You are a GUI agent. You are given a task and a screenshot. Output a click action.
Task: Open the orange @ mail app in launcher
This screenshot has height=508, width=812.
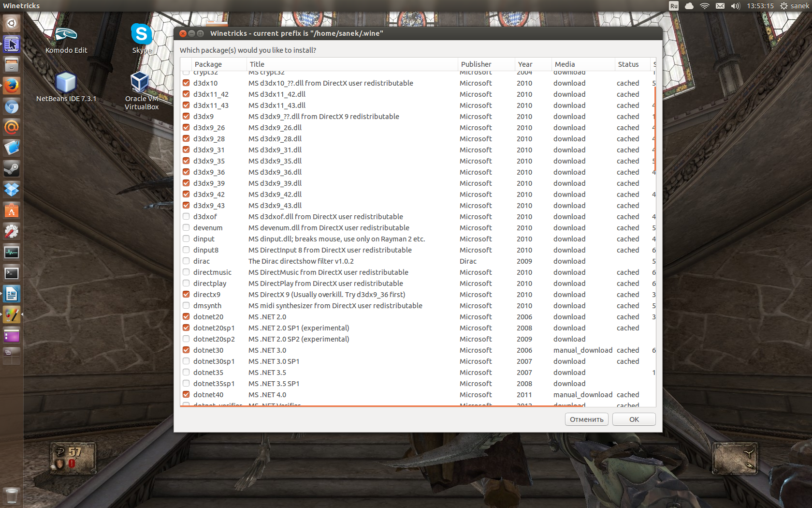pyautogui.click(x=12, y=127)
